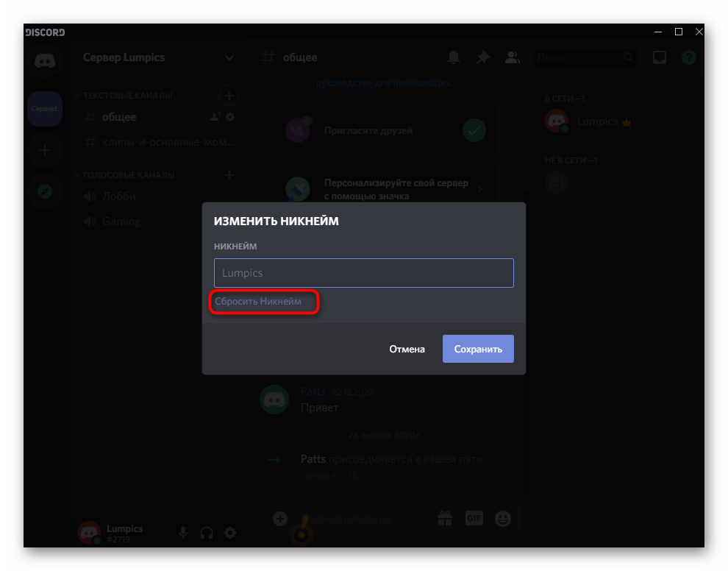
Task: Select the Лобби voice channel
Action: (x=119, y=196)
